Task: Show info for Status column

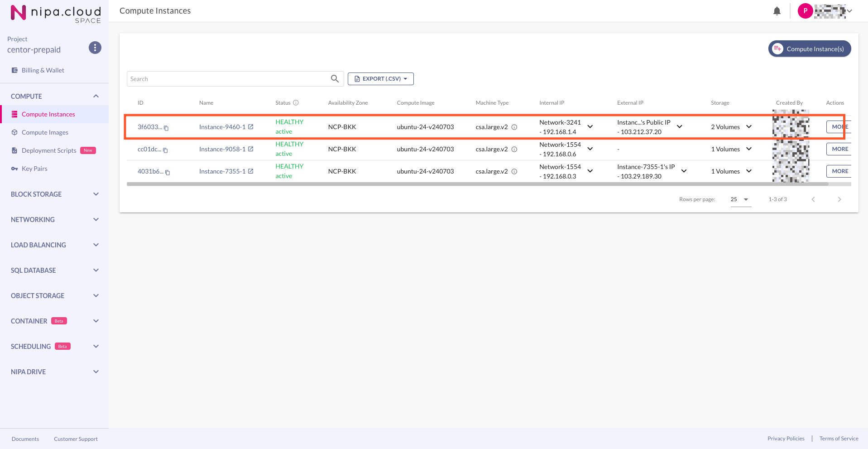Action: click(296, 103)
